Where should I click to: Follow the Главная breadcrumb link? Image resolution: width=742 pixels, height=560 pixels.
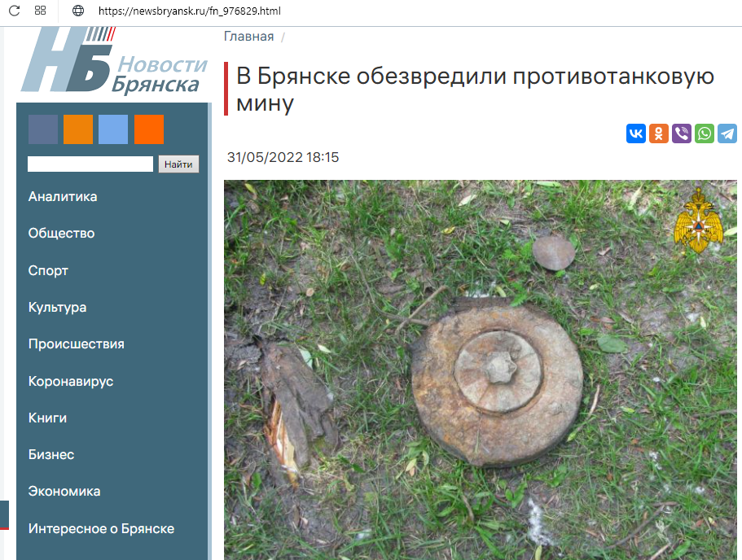(249, 37)
